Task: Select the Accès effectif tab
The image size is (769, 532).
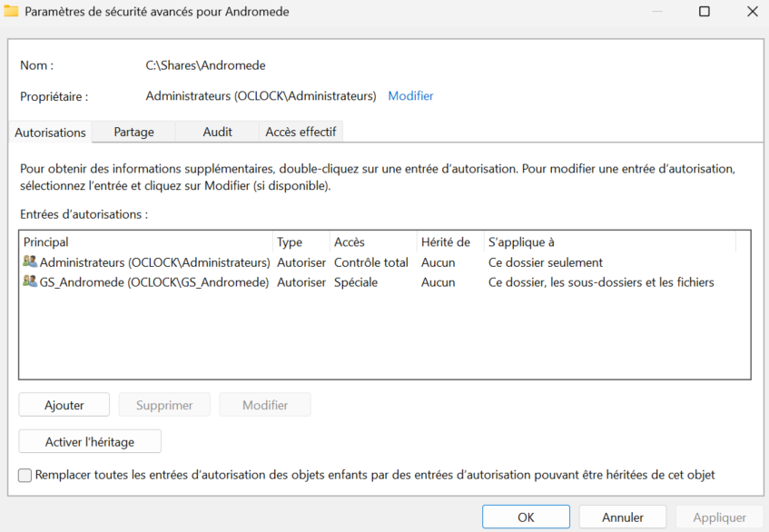Action: 301,132
